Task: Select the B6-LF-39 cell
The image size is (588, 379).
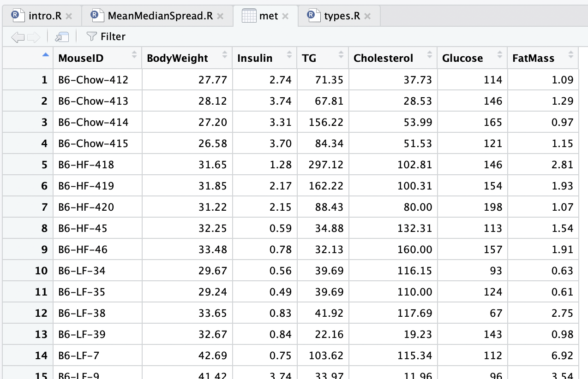Action: pos(97,334)
